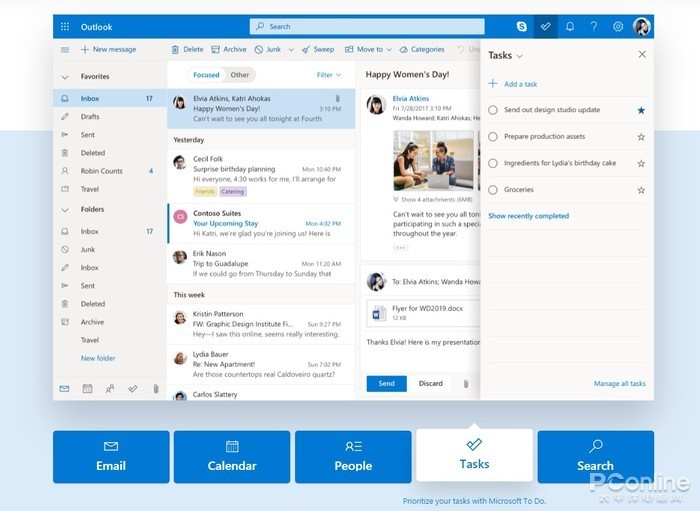The width and height of the screenshot is (700, 511).
Task: Select the Email feature tab
Action: (x=111, y=457)
